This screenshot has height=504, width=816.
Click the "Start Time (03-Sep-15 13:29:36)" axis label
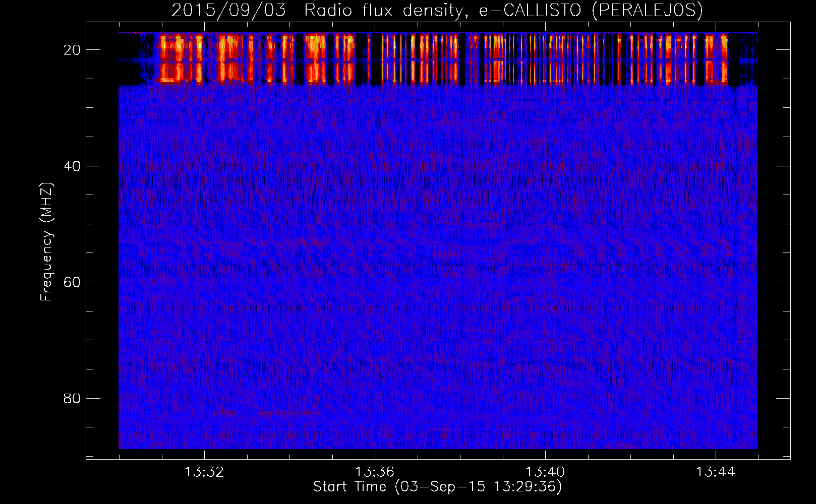(x=437, y=487)
